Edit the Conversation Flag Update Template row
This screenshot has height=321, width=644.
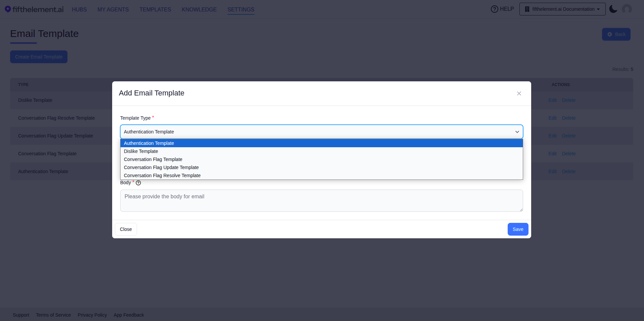click(552, 136)
